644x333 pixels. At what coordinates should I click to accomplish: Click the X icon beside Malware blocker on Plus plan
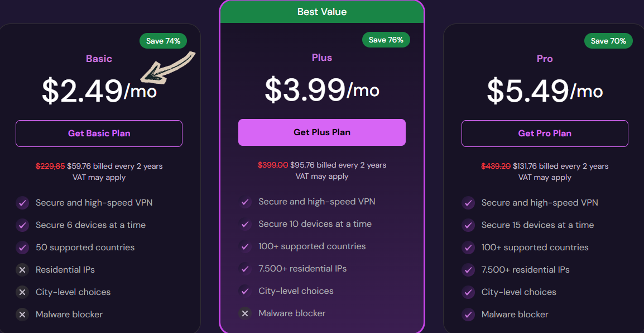(x=245, y=313)
